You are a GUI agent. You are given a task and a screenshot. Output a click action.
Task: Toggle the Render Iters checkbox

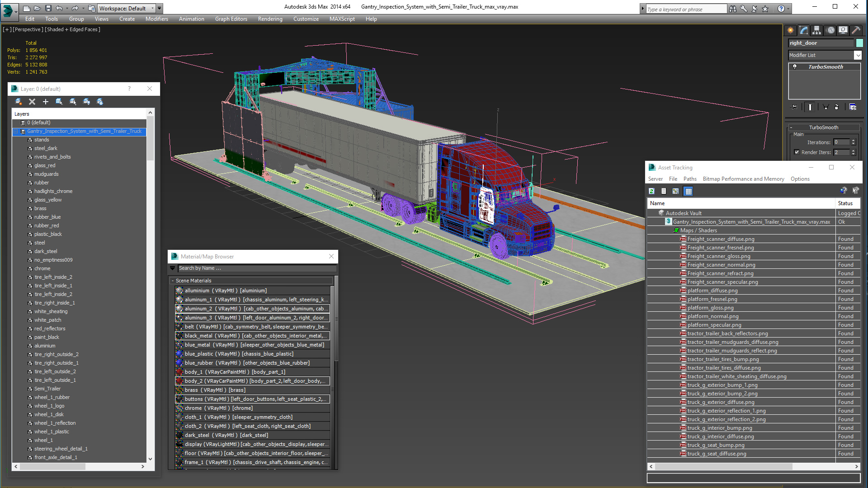pyautogui.click(x=797, y=152)
